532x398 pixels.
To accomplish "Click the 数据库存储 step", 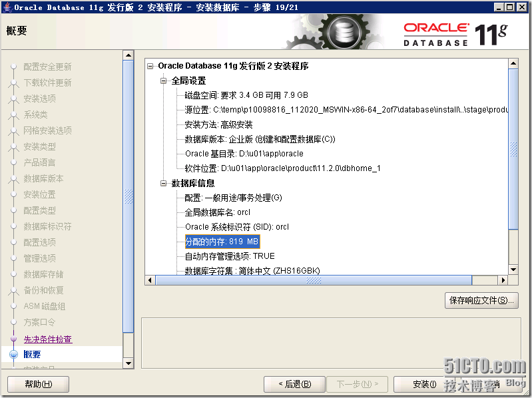I will (x=43, y=274).
